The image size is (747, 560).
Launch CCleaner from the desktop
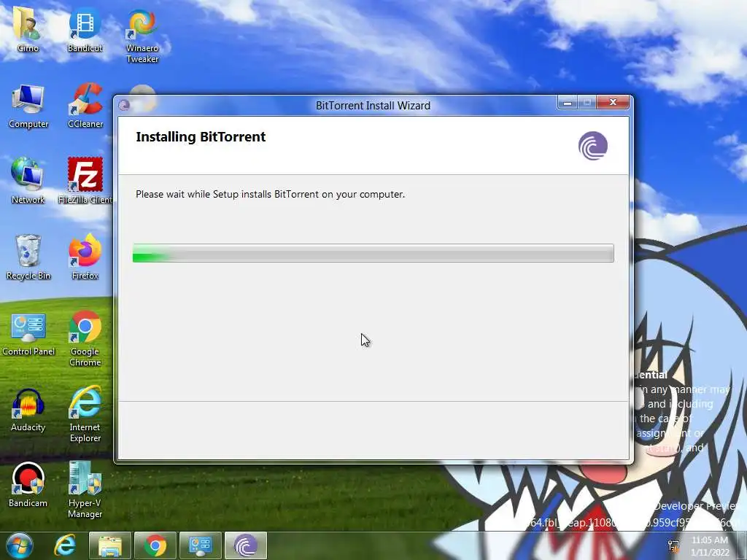85,106
